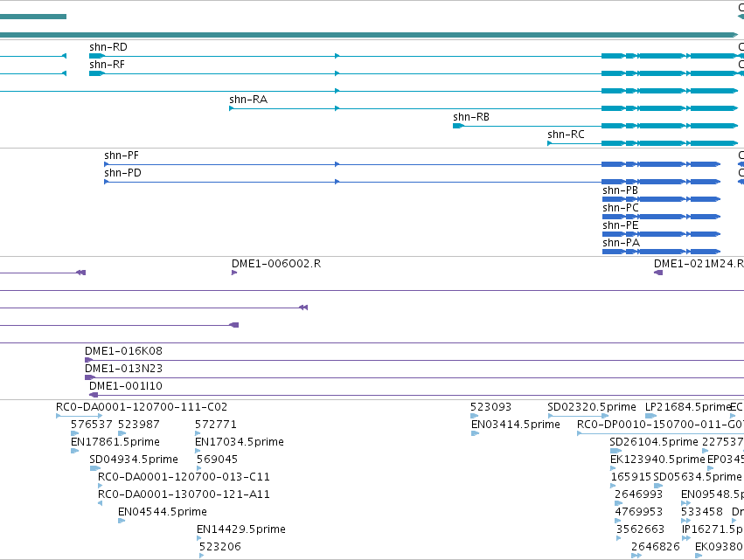Viewport: 744px width, 560px height.
Task: Select the SD05634.5prime EST label
Action: [x=697, y=477]
